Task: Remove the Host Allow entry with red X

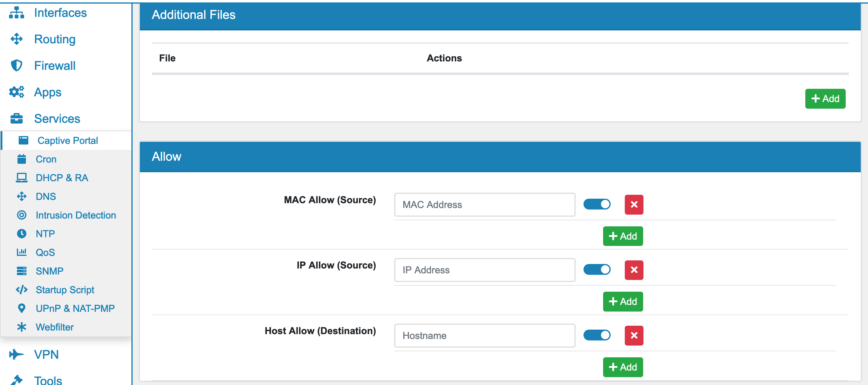Action: pos(634,336)
